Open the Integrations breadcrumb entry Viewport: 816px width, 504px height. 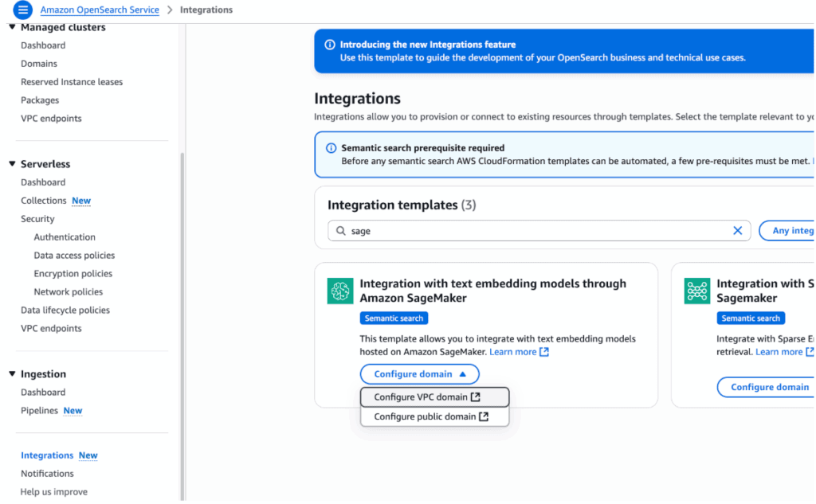click(x=206, y=10)
